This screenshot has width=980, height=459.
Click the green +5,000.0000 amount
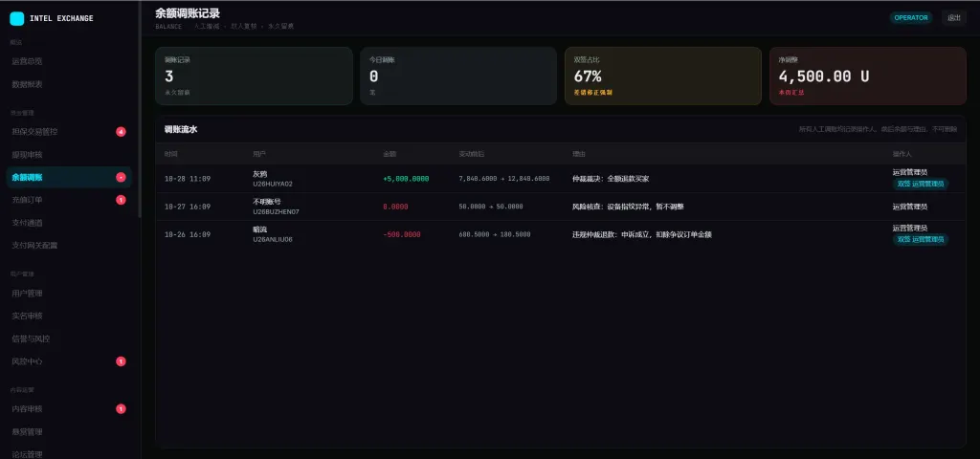tap(406, 179)
